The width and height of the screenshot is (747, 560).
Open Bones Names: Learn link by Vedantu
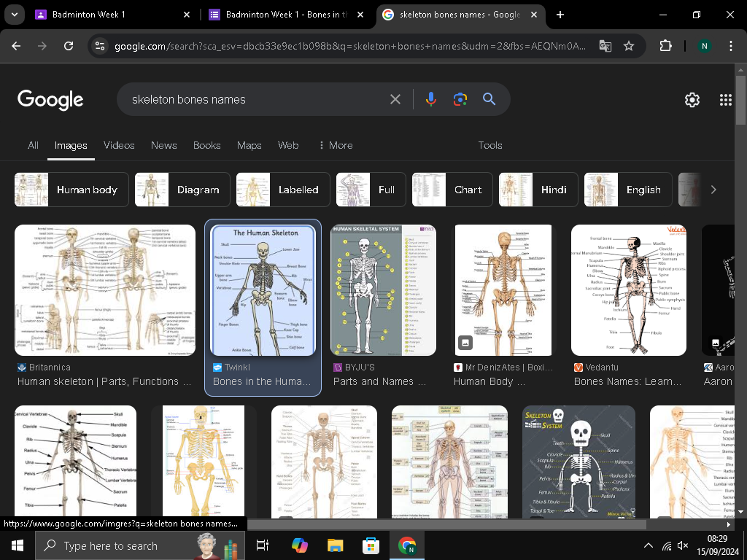(x=628, y=381)
